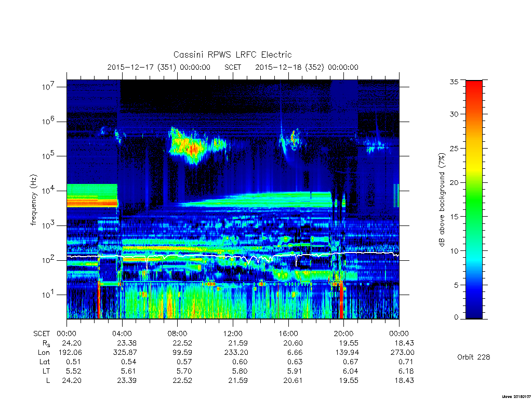Click the 'Lat' row label
The image size is (532, 399).
[45, 362]
